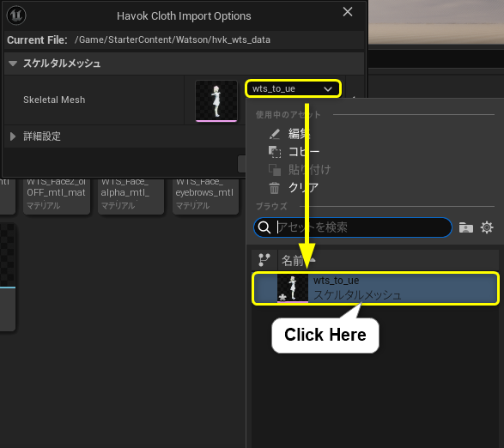The width and height of the screenshot is (504, 448).
Task: Click the Skeletal Mesh property label
Action: click(54, 100)
